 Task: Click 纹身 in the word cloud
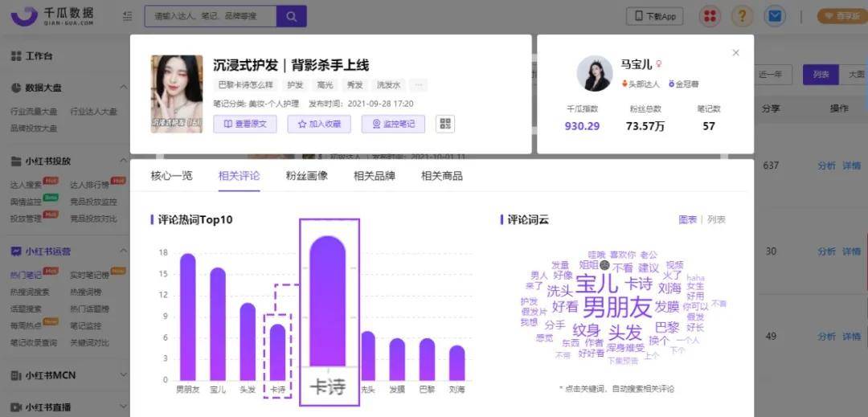[x=586, y=331]
